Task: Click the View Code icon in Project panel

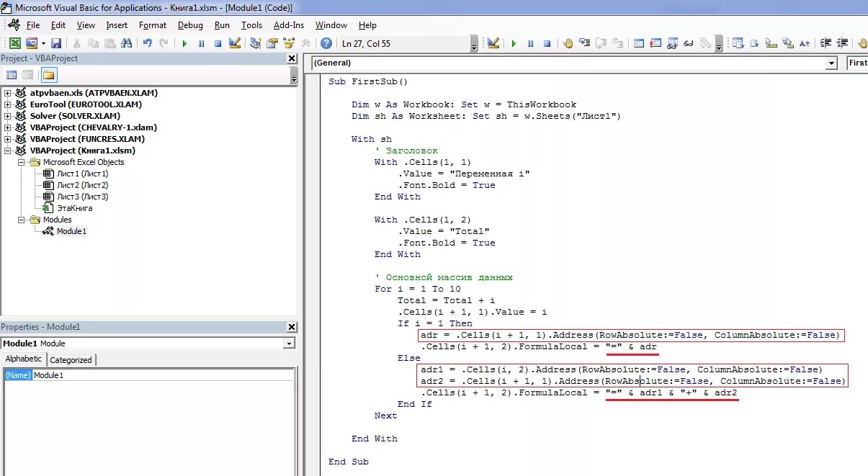Action: pos(12,75)
